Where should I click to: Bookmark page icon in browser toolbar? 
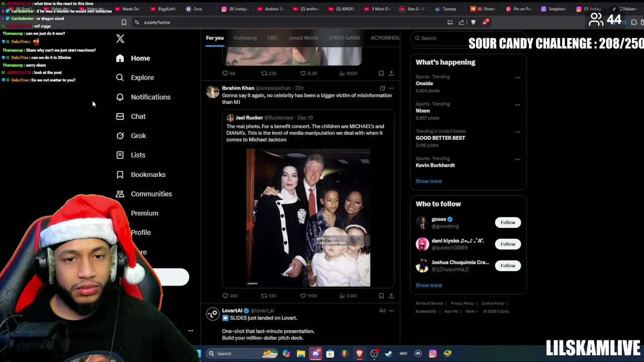click(x=124, y=22)
